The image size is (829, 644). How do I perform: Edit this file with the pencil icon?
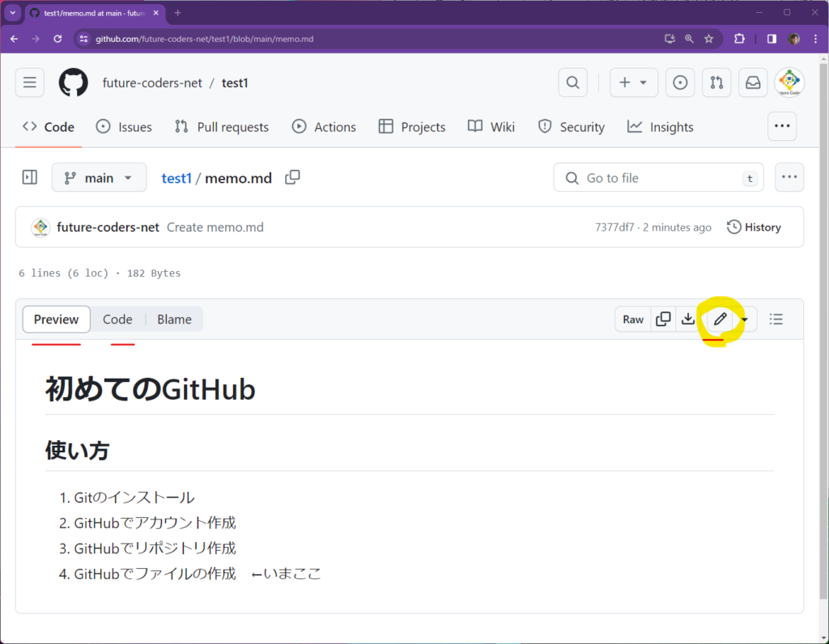click(720, 319)
